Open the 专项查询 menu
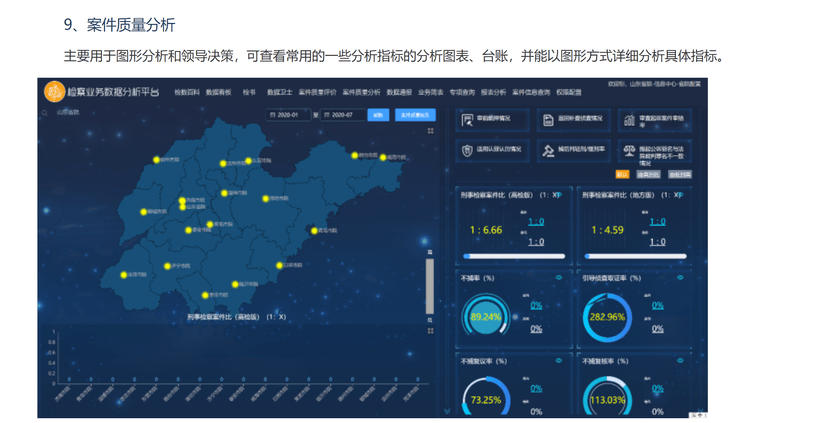The width and height of the screenshot is (828, 423). [462, 92]
